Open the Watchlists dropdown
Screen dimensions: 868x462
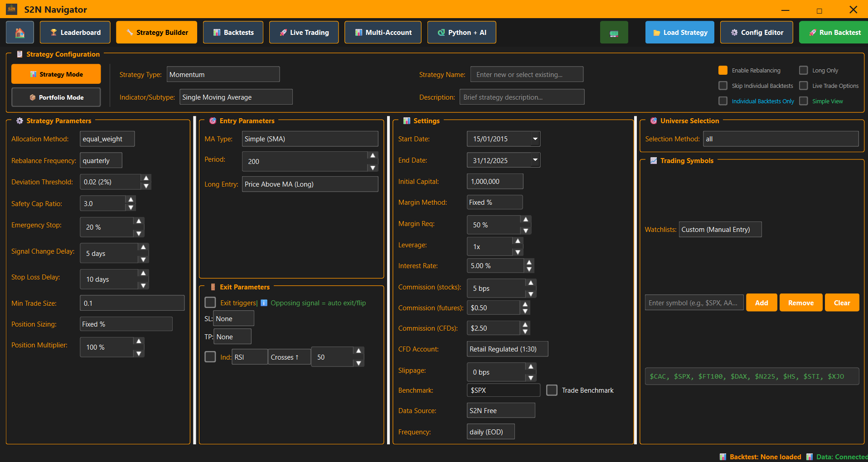pyautogui.click(x=720, y=229)
